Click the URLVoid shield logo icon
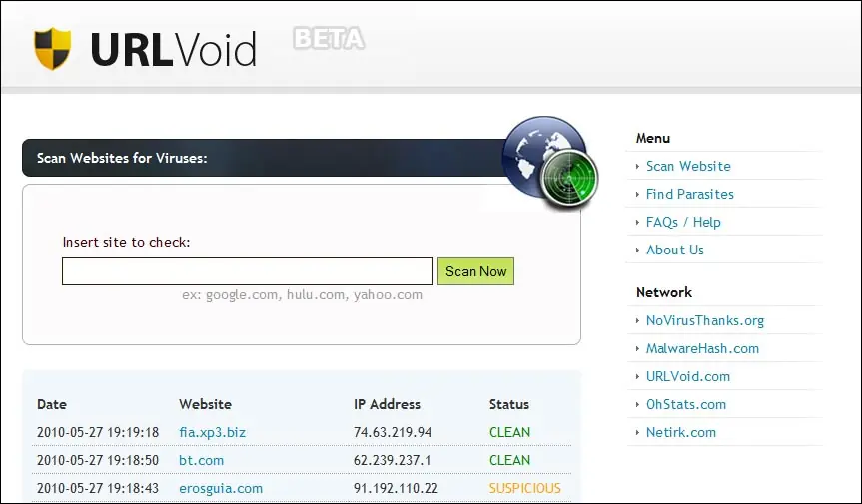The height and width of the screenshot is (504, 862). pyautogui.click(x=52, y=48)
